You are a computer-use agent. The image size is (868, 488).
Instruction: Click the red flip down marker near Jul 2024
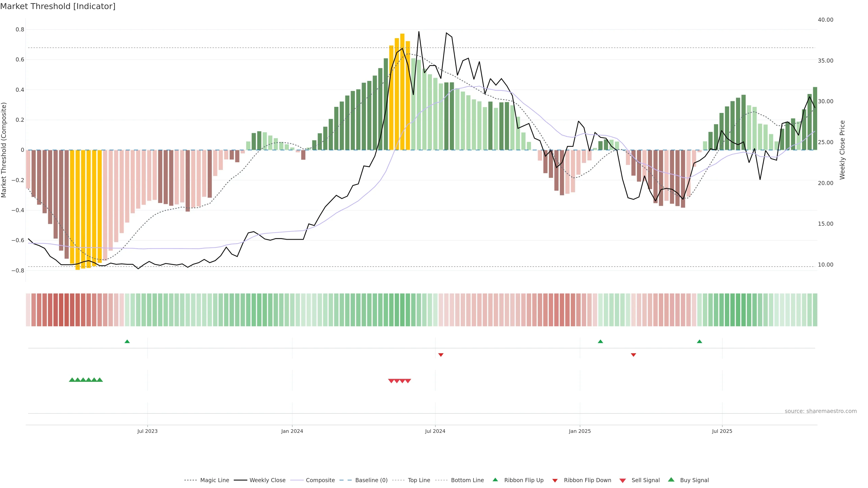441,355
